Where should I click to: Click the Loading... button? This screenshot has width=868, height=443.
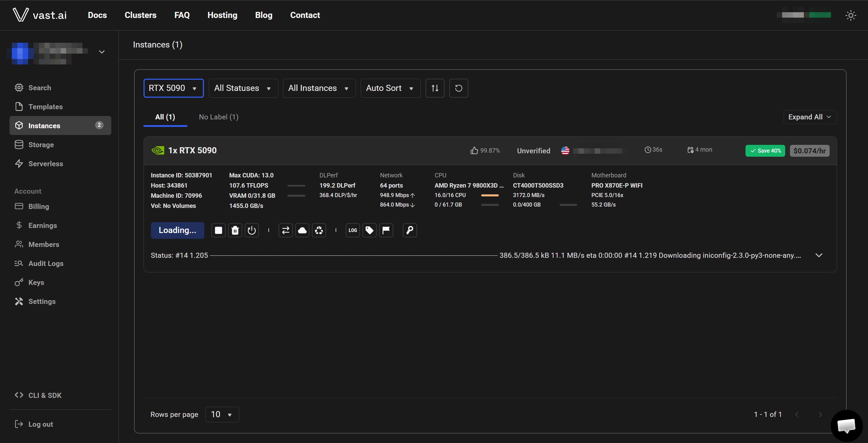177,230
